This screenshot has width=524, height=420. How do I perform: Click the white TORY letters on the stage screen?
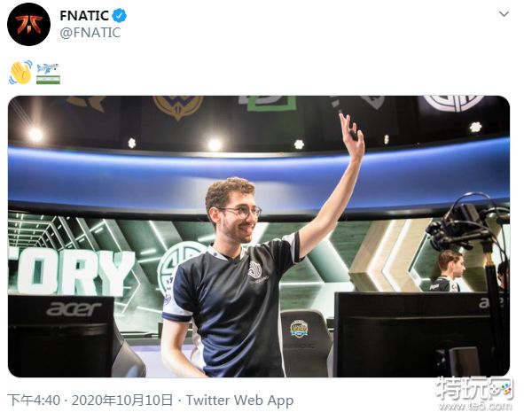(x=71, y=272)
